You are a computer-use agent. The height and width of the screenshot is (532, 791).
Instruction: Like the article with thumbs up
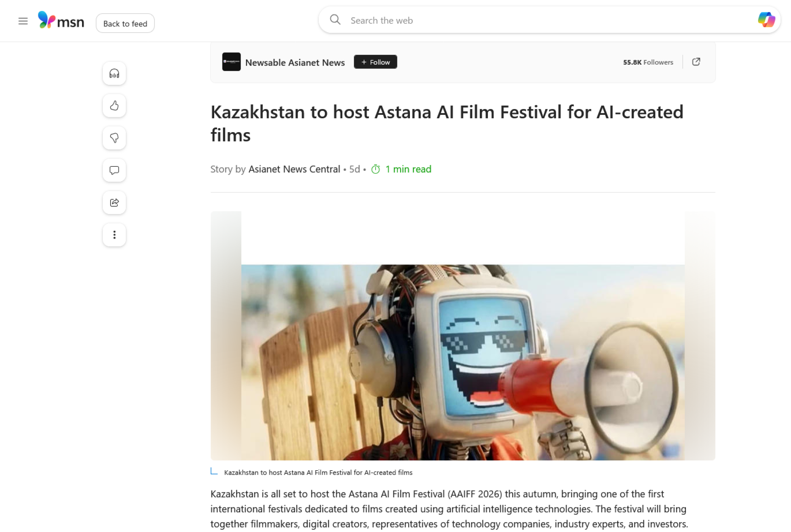tap(114, 106)
